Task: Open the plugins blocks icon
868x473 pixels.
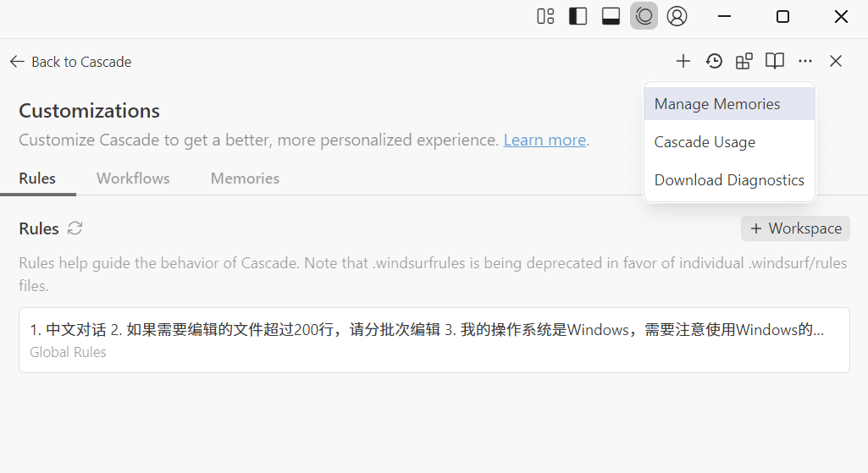Action: (x=744, y=61)
